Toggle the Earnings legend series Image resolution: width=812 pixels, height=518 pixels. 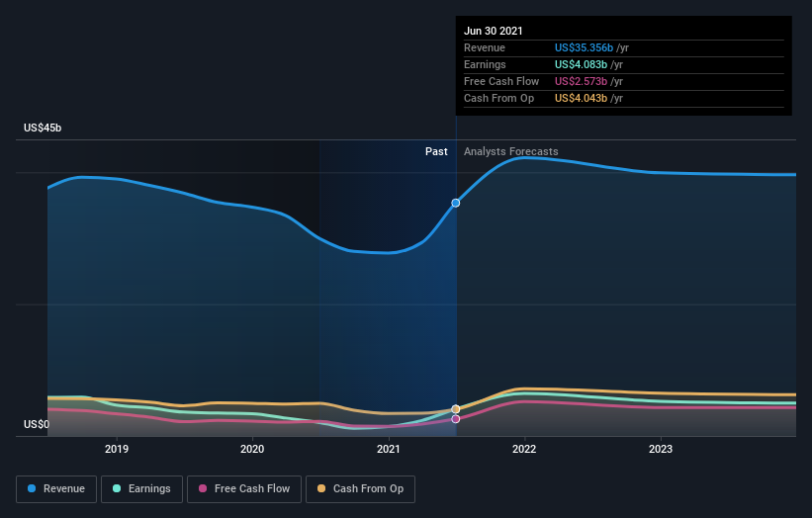(x=141, y=489)
